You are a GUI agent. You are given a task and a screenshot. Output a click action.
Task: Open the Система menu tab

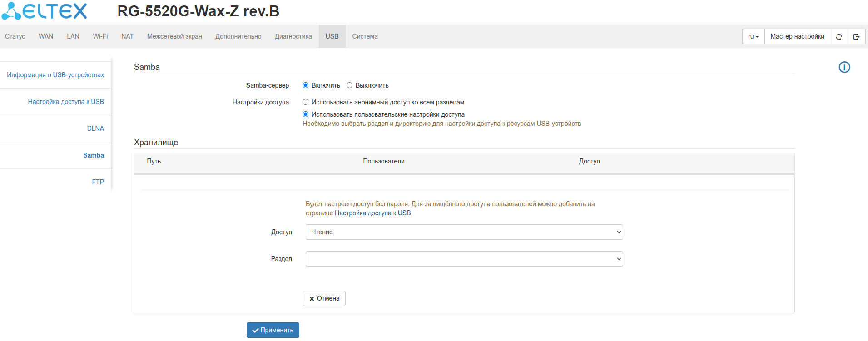click(365, 36)
